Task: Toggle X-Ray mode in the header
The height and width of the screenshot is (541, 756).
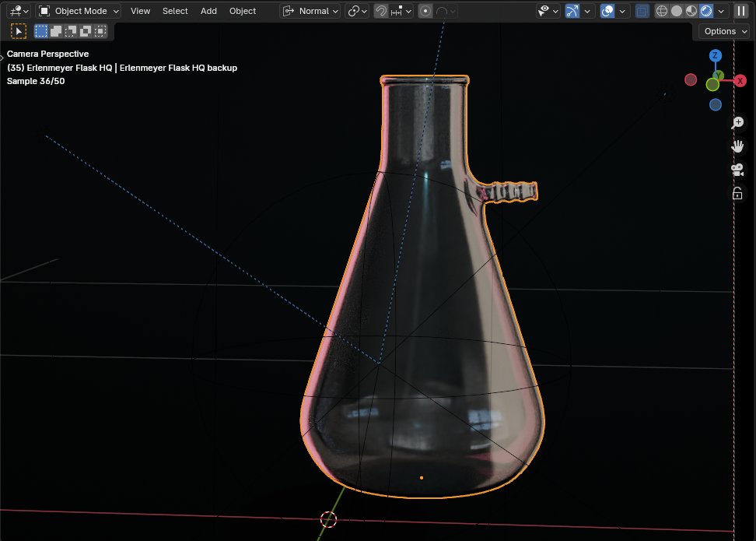Action: 642,10
